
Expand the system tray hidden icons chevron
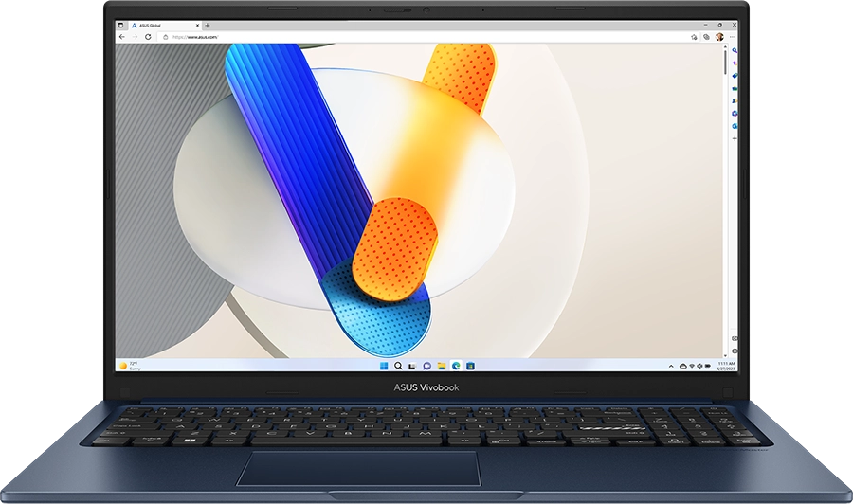pos(671,366)
